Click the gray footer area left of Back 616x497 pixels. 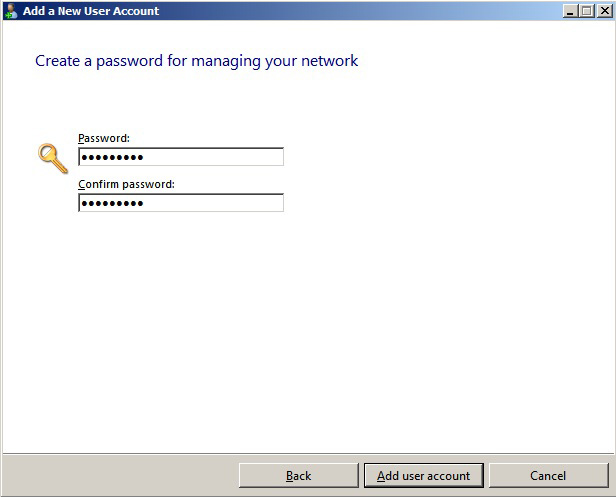pos(120,475)
